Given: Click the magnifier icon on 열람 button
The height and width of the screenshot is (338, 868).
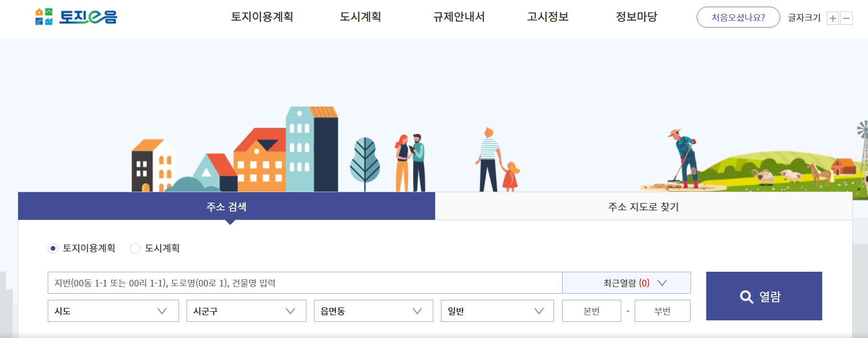Looking at the screenshot, I should 746,297.
